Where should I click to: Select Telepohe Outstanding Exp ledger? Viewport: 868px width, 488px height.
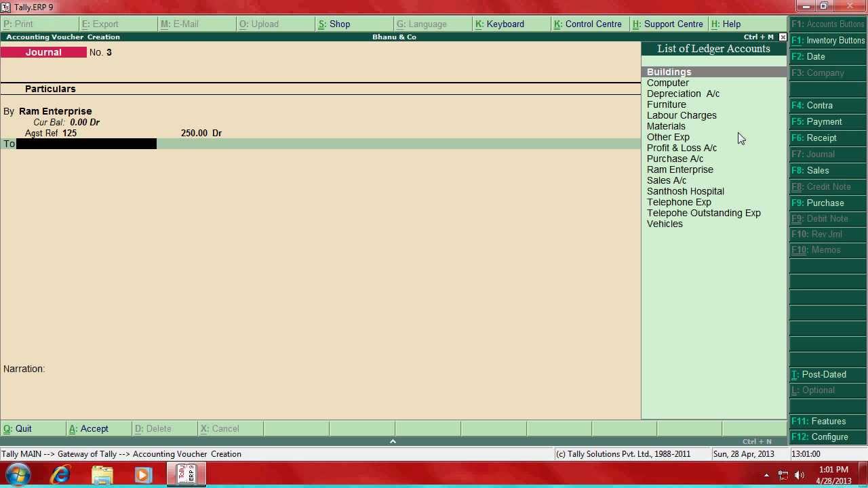click(704, 213)
